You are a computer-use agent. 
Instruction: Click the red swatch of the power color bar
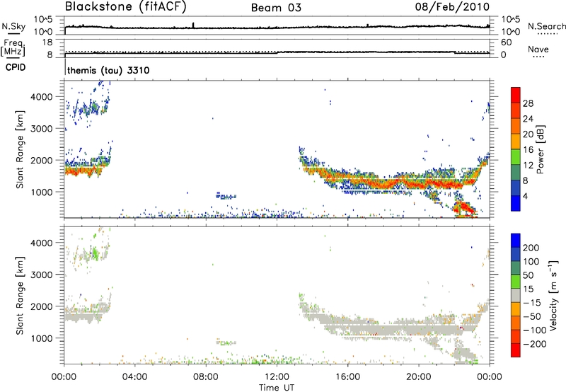coord(516,95)
